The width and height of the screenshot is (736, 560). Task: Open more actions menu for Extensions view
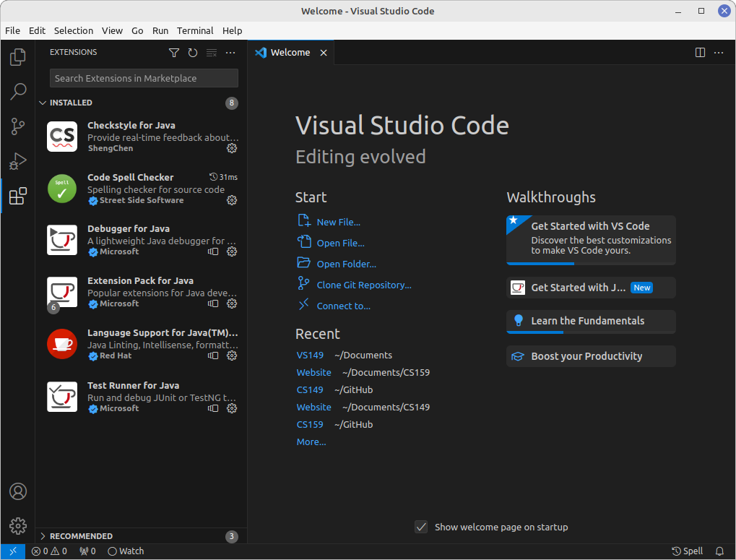click(x=230, y=52)
